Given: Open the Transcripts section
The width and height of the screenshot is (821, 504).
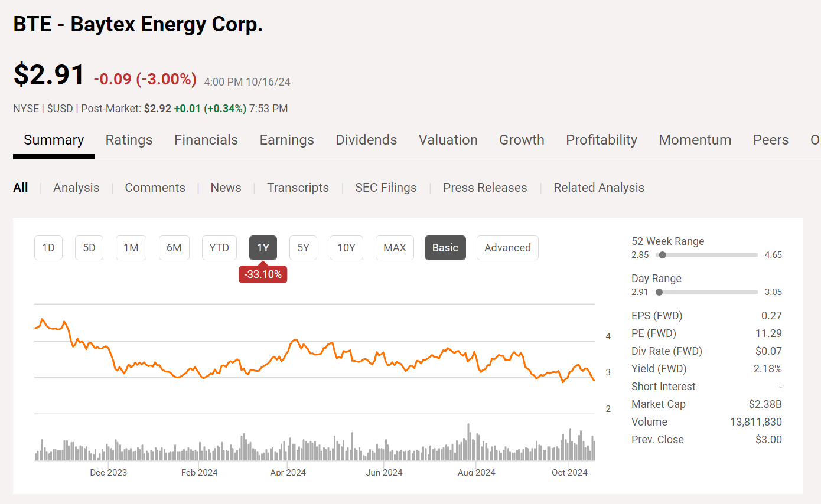Looking at the screenshot, I should pyautogui.click(x=298, y=187).
